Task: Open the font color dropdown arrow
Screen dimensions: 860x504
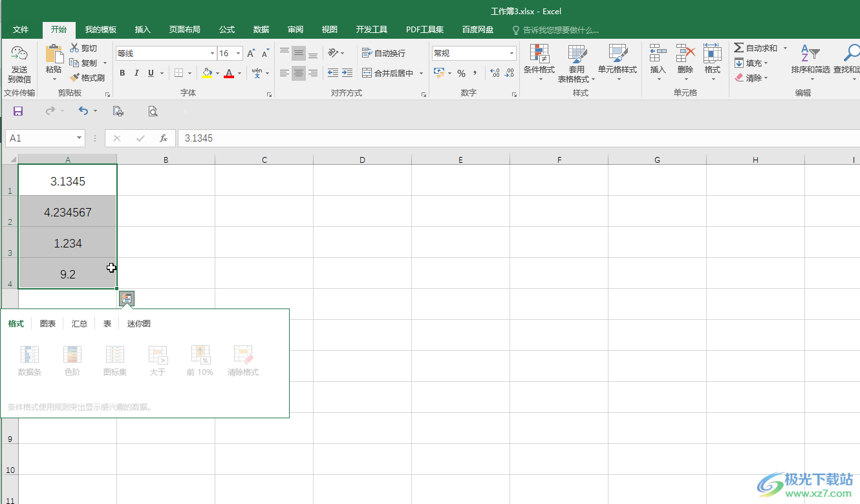Action: (239, 74)
